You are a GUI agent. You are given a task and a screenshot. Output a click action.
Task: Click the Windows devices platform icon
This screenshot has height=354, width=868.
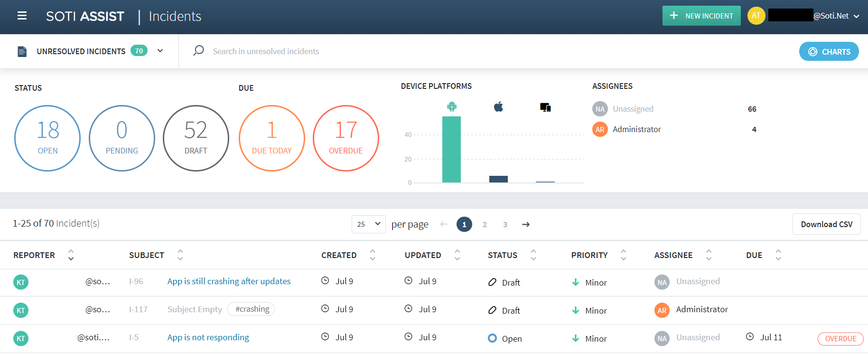pyautogui.click(x=545, y=107)
